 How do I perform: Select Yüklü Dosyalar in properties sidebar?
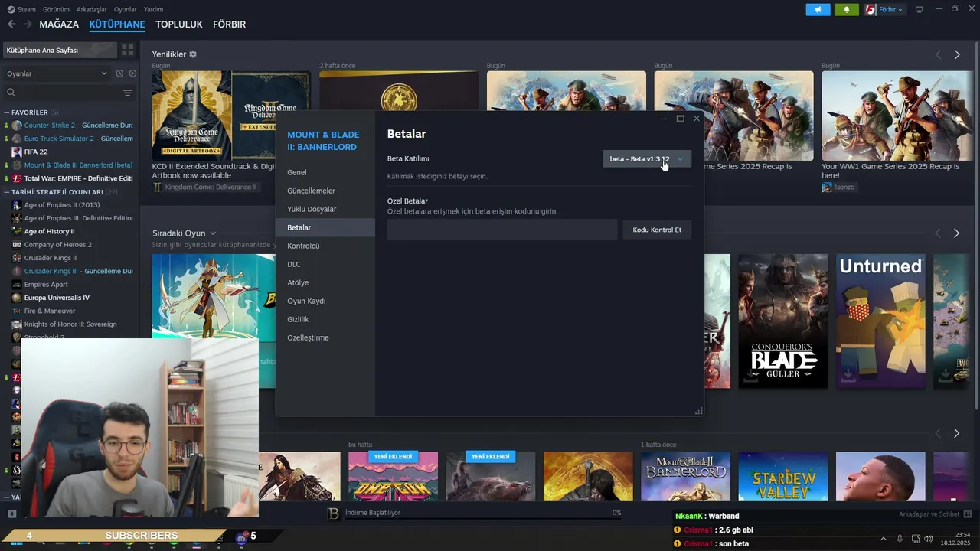[325, 209]
